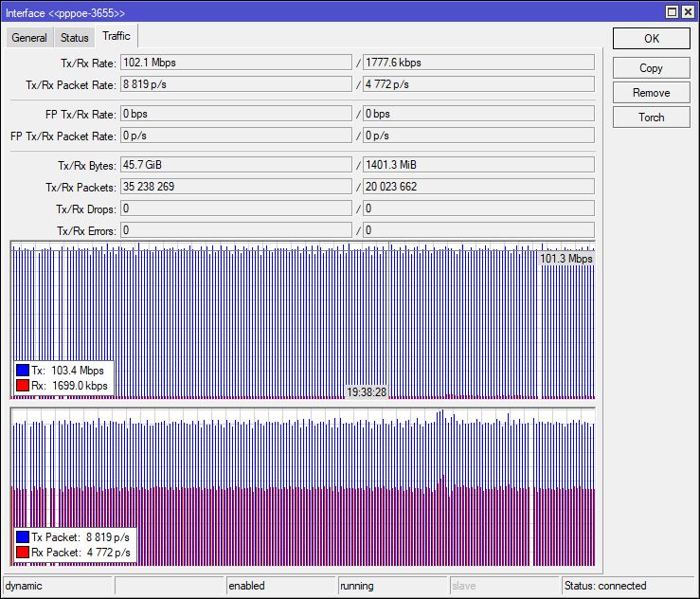
Task: Click the 19:38:28 timestamp on the graph
Action: coord(366,391)
